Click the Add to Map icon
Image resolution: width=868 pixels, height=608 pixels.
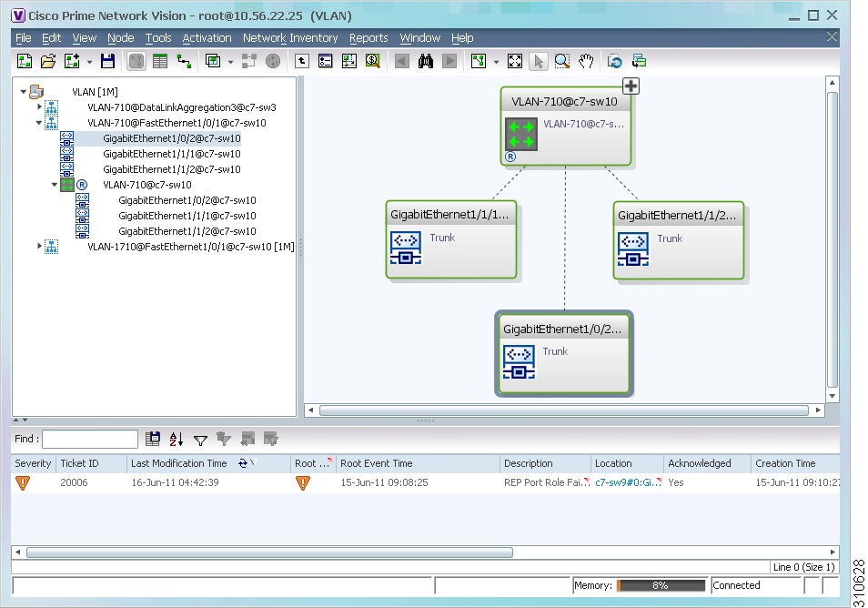point(72,61)
